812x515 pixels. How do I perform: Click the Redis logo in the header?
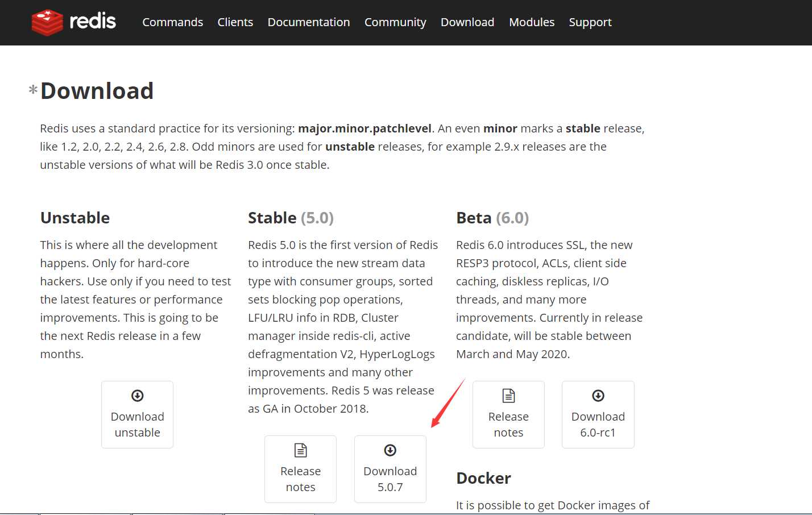(74, 22)
